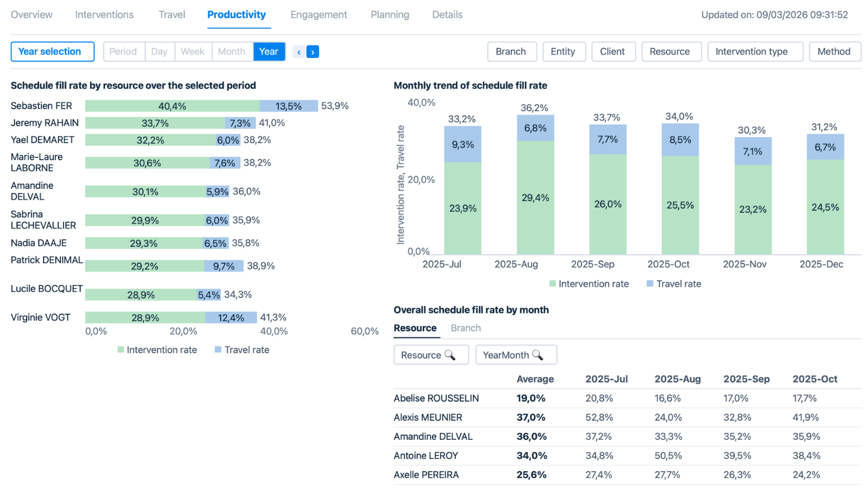
Task: Select Amandine DELVAL in the table
Action: tap(433, 436)
